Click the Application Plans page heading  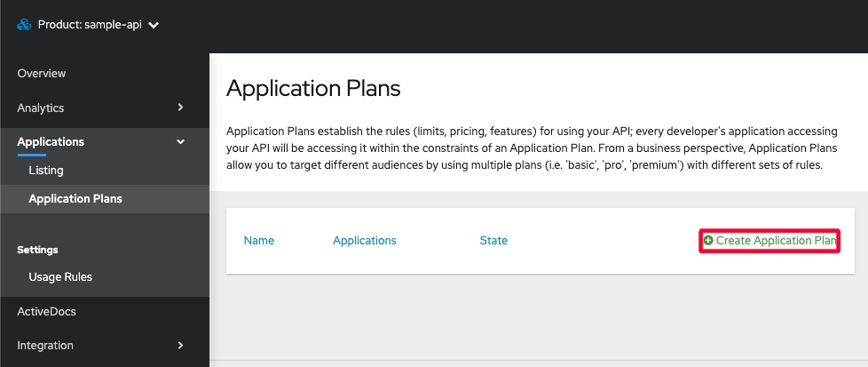pos(313,88)
